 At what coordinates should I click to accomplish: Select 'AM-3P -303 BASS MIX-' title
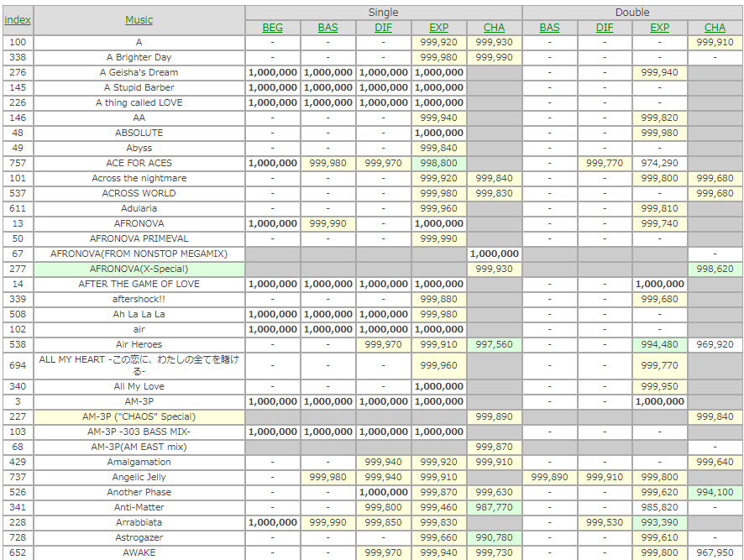pyautogui.click(x=139, y=432)
